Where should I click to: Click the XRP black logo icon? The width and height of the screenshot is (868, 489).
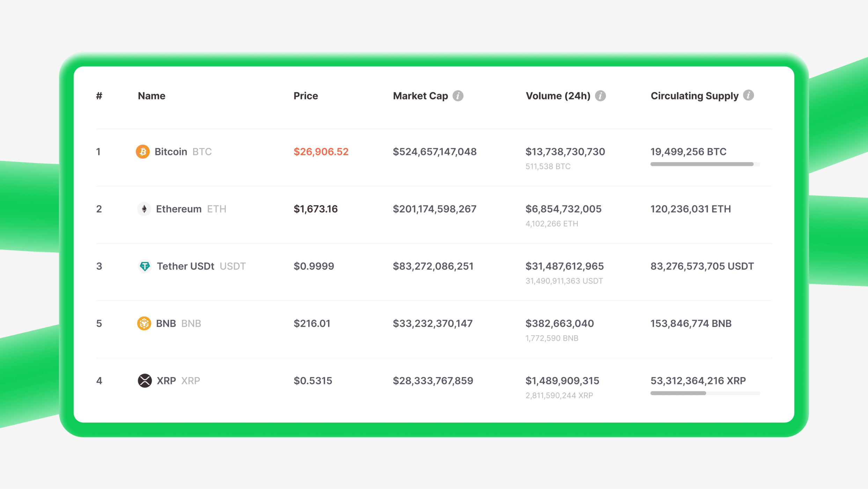(x=145, y=380)
